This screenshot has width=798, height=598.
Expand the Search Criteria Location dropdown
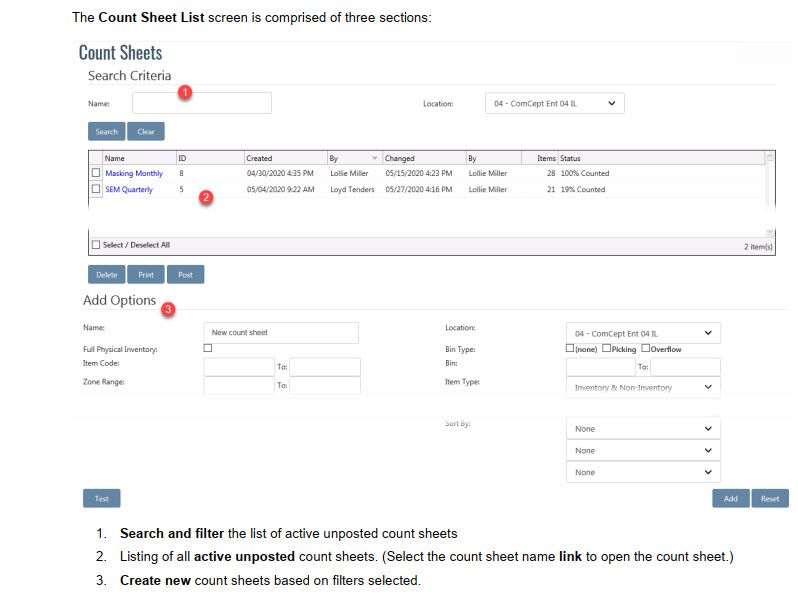point(554,103)
